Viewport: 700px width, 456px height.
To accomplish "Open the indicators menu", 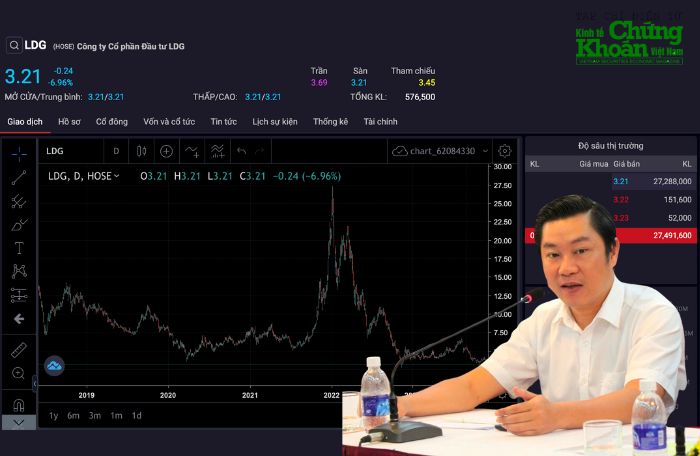I will [x=192, y=151].
